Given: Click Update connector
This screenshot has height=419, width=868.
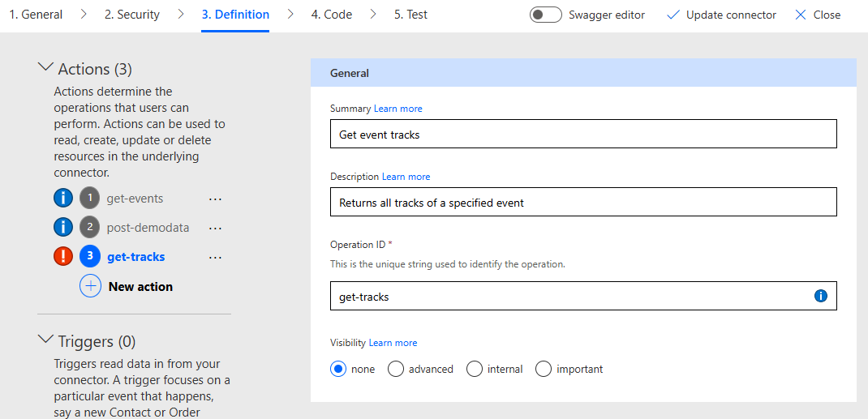Looking at the screenshot, I should pos(721,15).
